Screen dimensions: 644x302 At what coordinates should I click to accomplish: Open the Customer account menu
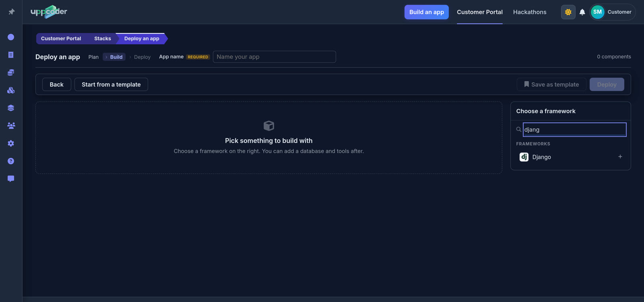(x=613, y=12)
